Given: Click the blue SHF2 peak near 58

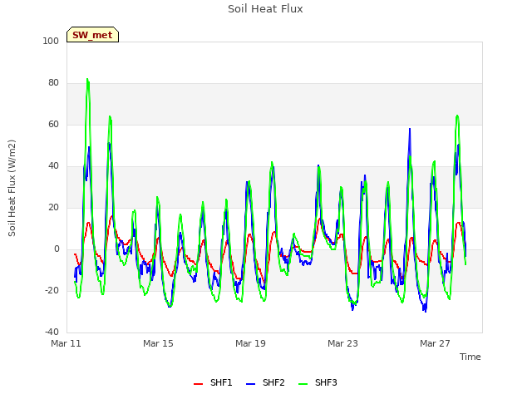Looking at the screenshot, I should [410, 129].
